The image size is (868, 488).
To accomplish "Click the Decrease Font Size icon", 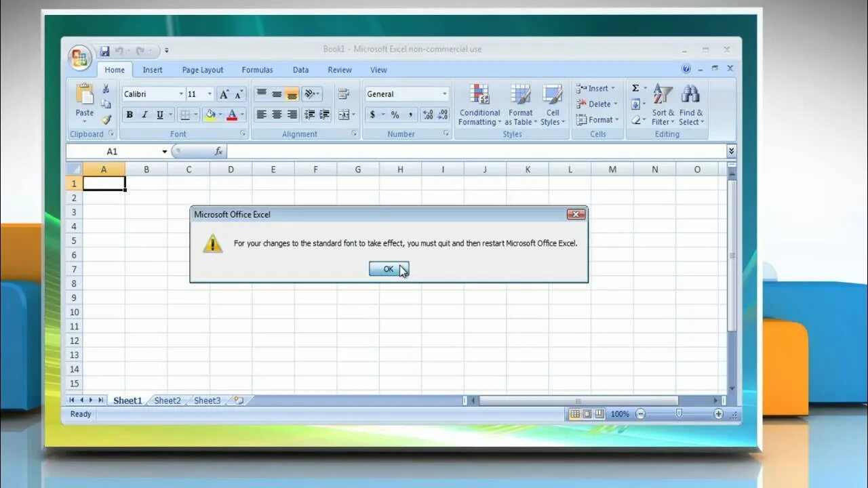I will point(238,94).
